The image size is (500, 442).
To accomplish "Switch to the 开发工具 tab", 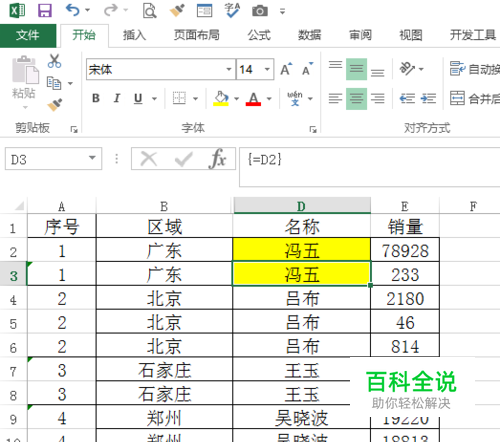I will point(473,35).
